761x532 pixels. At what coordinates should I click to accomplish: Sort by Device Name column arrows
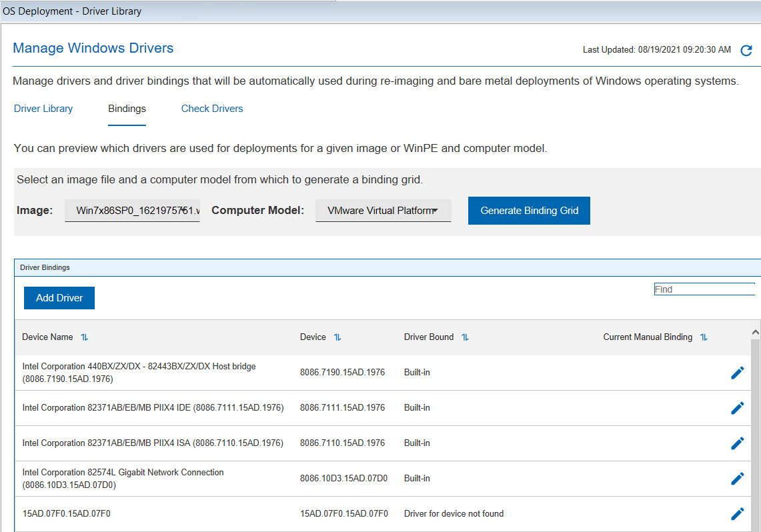point(85,337)
